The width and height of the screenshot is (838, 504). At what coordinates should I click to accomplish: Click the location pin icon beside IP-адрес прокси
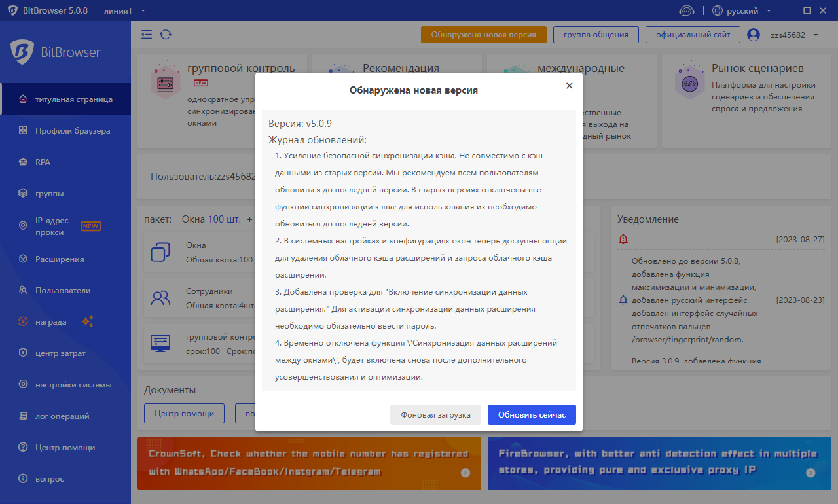pos(23,226)
